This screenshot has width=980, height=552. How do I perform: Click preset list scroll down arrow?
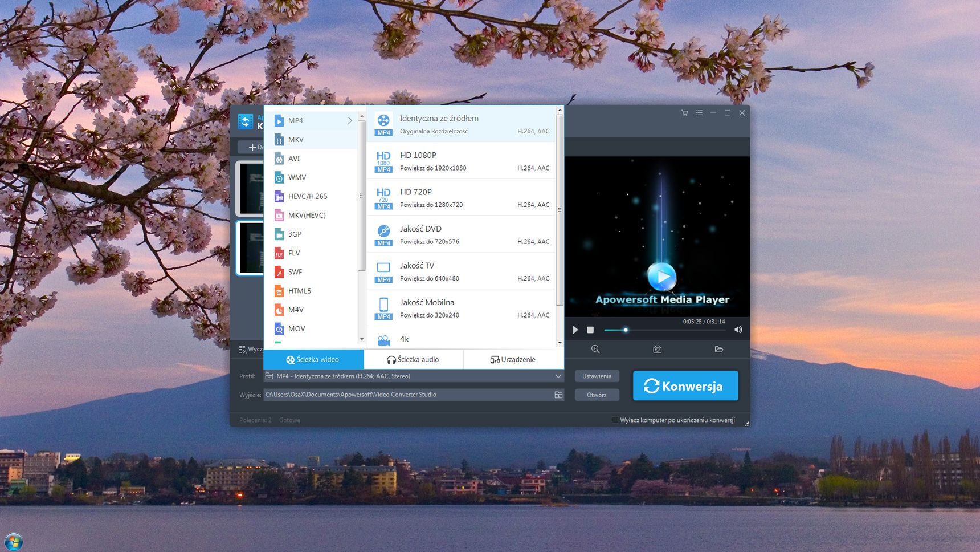560,343
